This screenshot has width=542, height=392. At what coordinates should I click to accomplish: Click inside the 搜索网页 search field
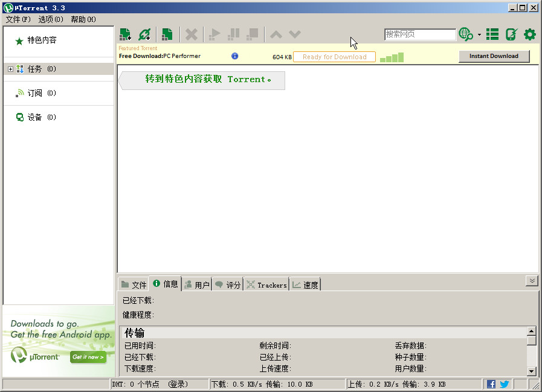[x=420, y=34]
